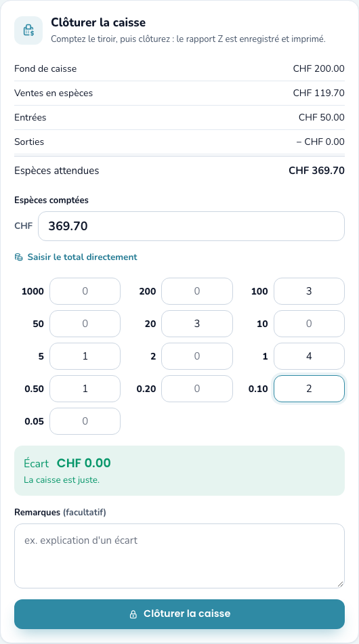Select the 0.20 coin count field
Screen dimensions: 359x644
click(x=197, y=389)
